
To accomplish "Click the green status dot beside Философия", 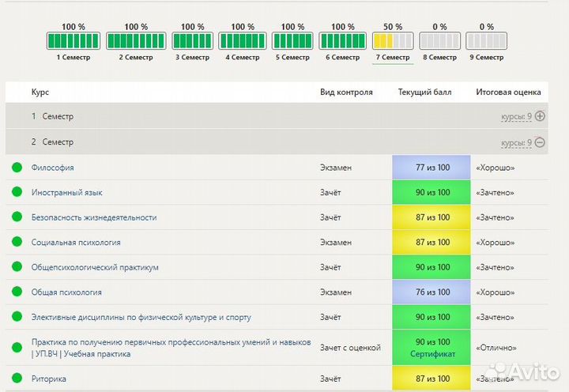I will [x=17, y=168].
